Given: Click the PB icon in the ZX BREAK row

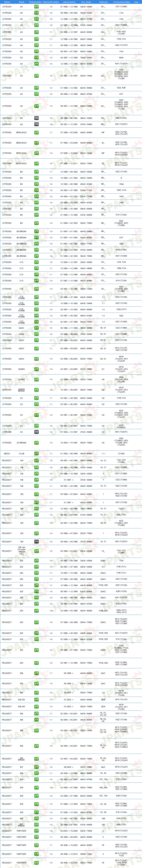Looking at the screenshot, I should [36, 443].
